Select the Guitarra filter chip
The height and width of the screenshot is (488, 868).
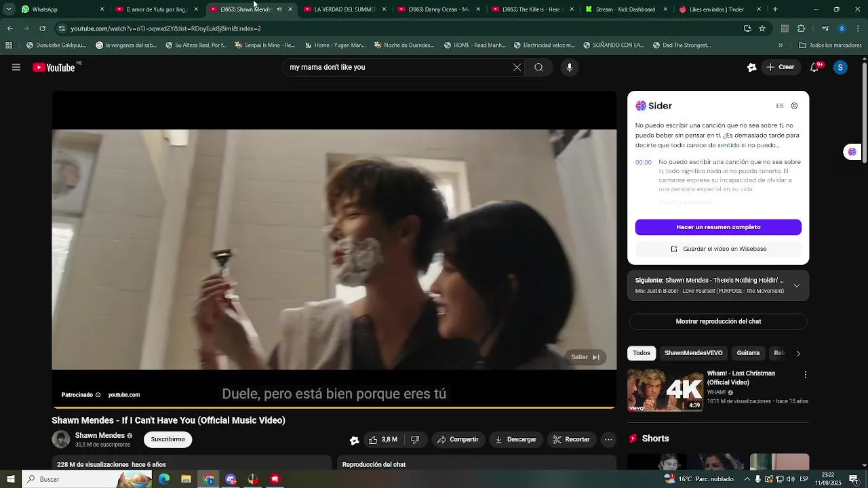[x=748, y=353]
